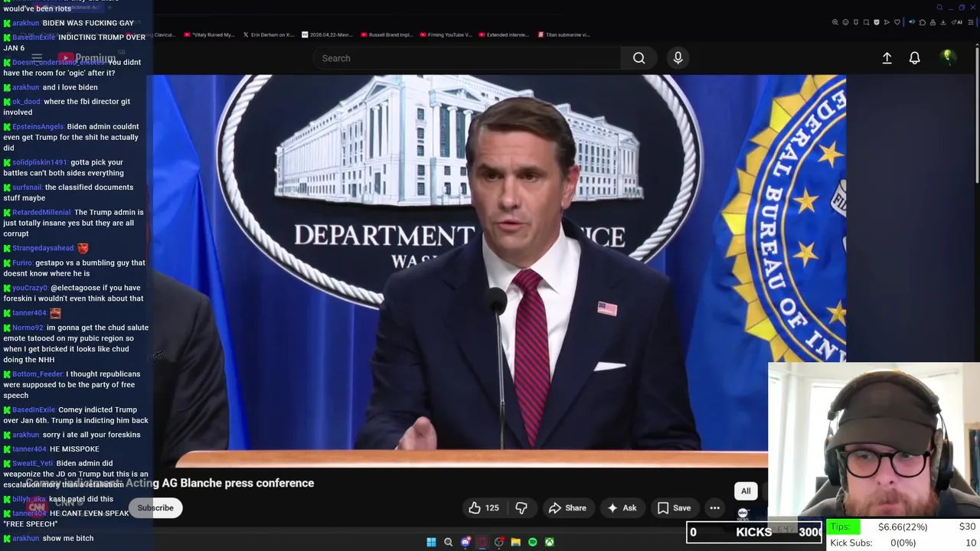The image size is (980, 551).
Task: Click chat username 'solidpliskin1491'
Action: tap(40, 162)
